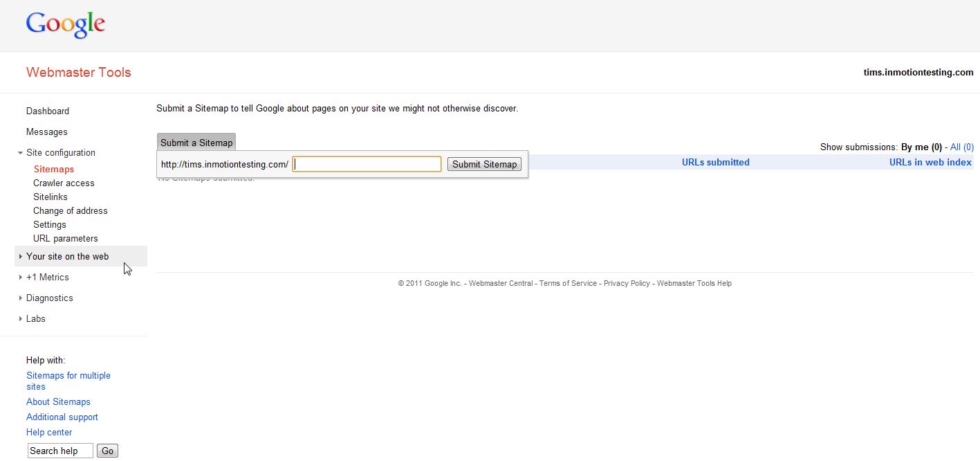The width and height of the screenshot is (980, 461).
Task: Open Settings under Site configuration
Action: click(x=50, y=224)
